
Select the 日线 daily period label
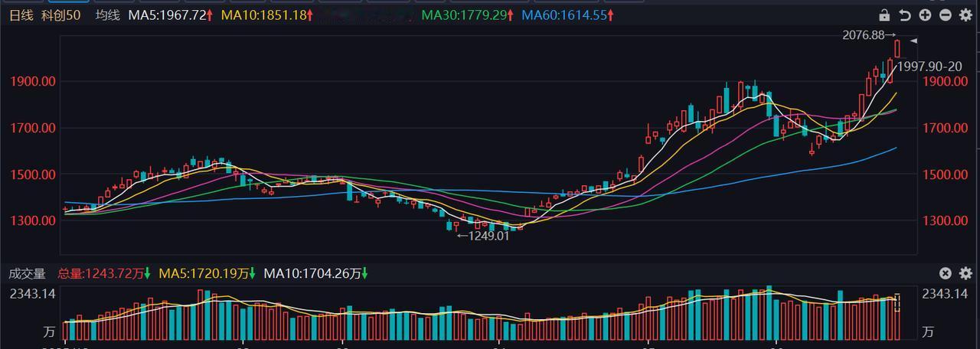[x=21, y=15]
